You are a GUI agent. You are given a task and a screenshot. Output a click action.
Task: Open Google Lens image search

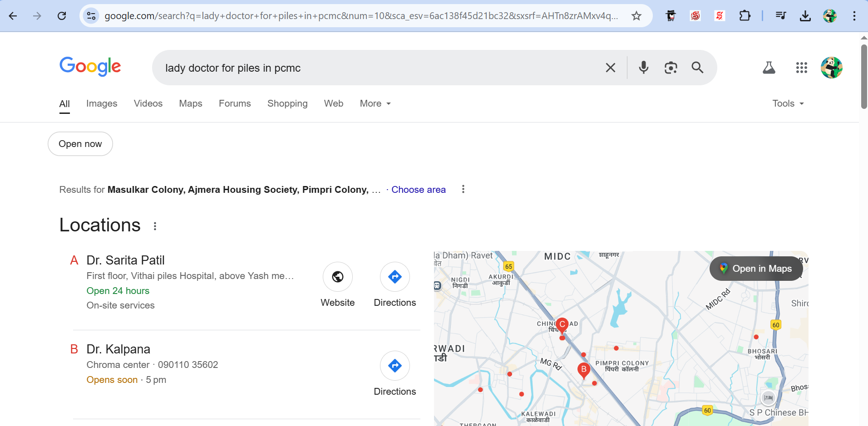671,68
